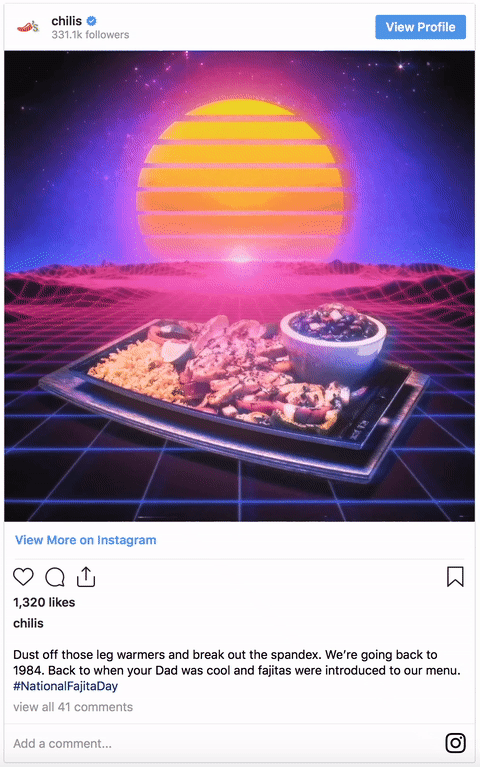
Task: Like the post with the heart icon
Action: [x=23, y=577]
